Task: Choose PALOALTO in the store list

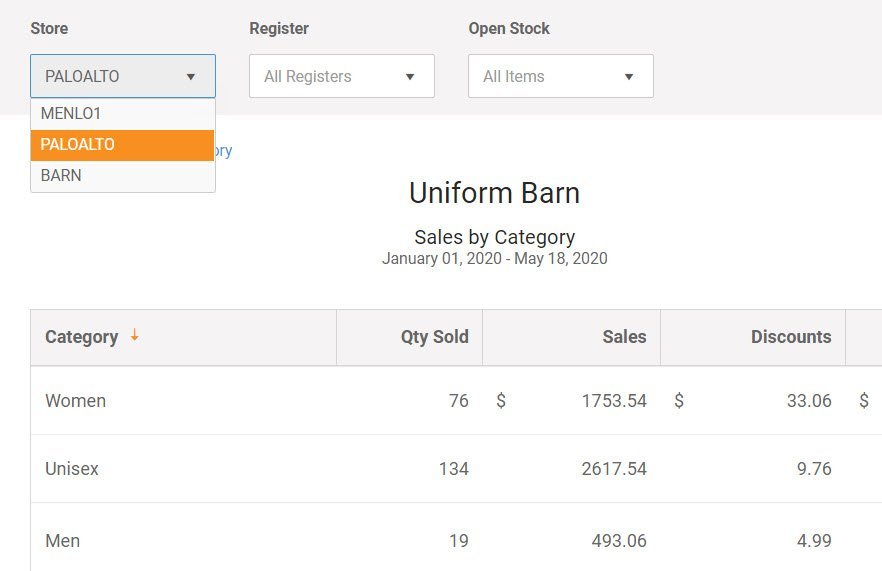Action: tap(123, 145)
